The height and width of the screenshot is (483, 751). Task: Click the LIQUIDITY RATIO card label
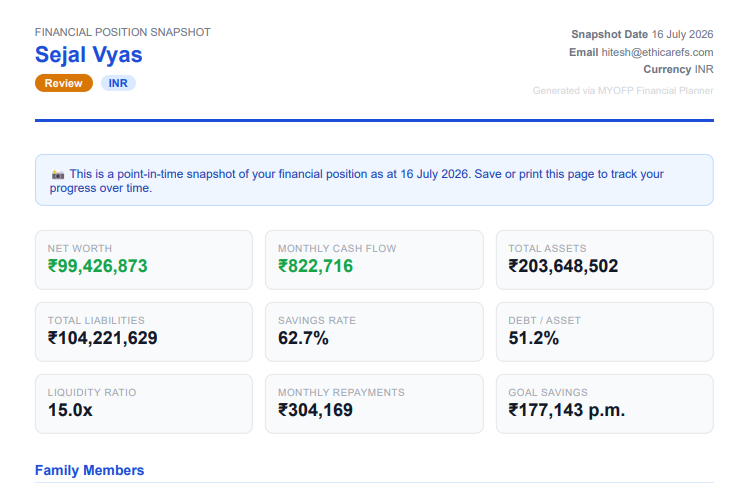(92, 392)
